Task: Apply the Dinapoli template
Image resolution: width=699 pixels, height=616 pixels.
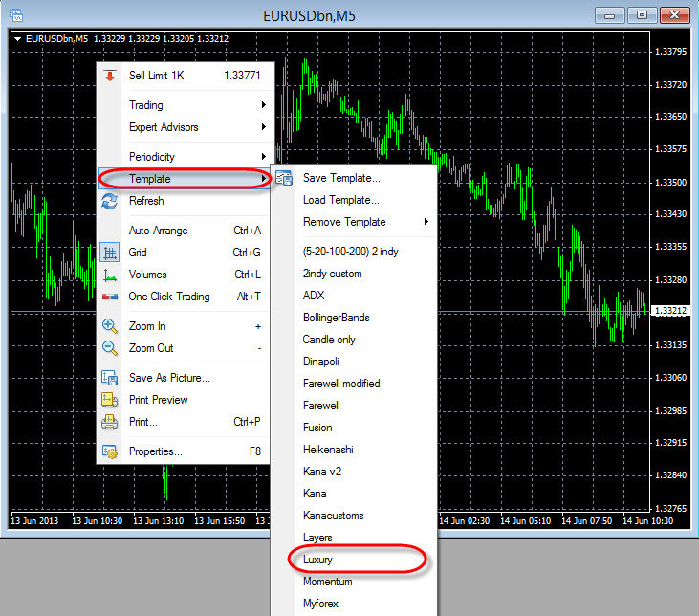Action: [354, 362]
